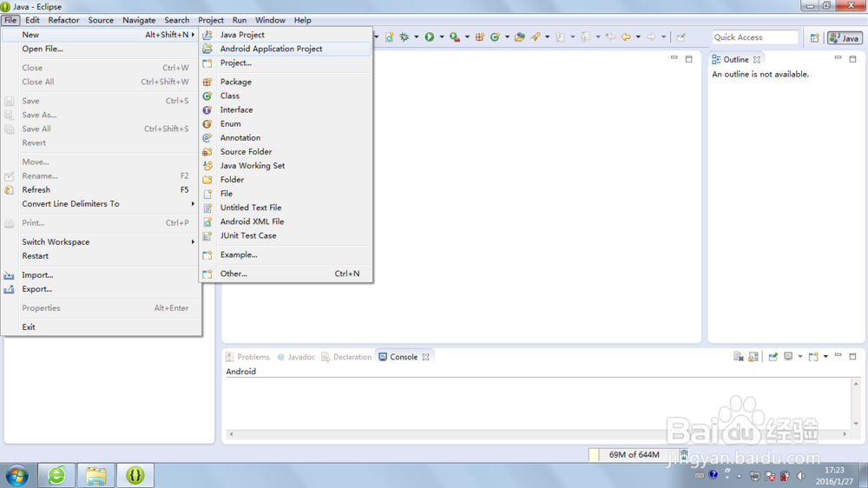Open dropdown next to New Class icon
The image size is (868, 488).
point(507,37)
